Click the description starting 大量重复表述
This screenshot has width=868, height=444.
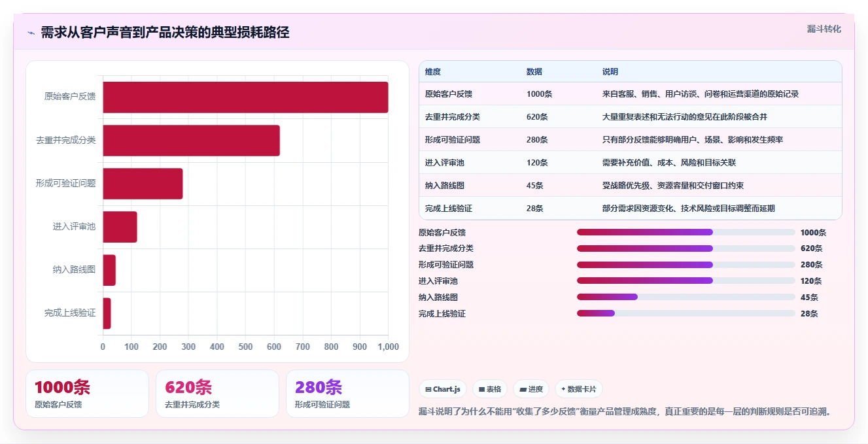point(685,117)
